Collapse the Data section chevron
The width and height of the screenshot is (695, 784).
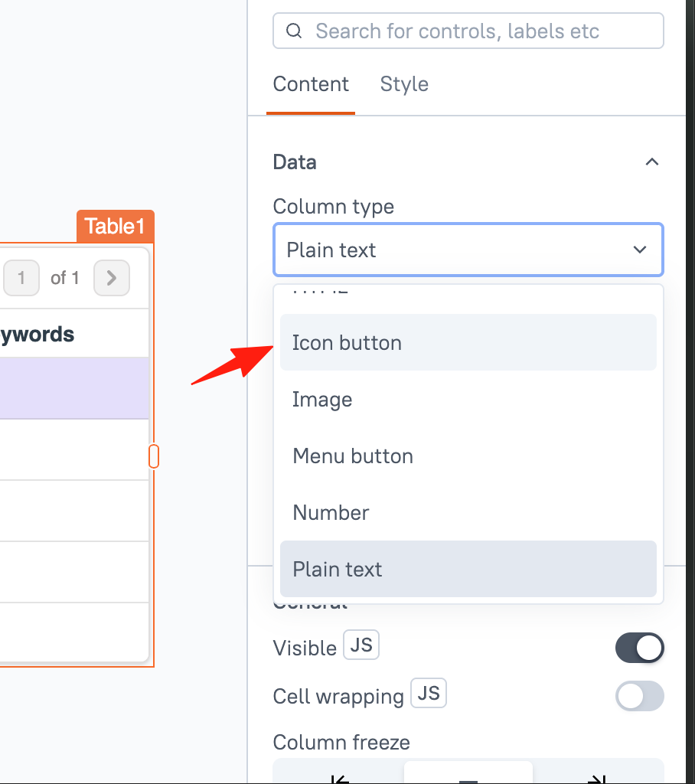pyautogui.click(x=651, y=162)
